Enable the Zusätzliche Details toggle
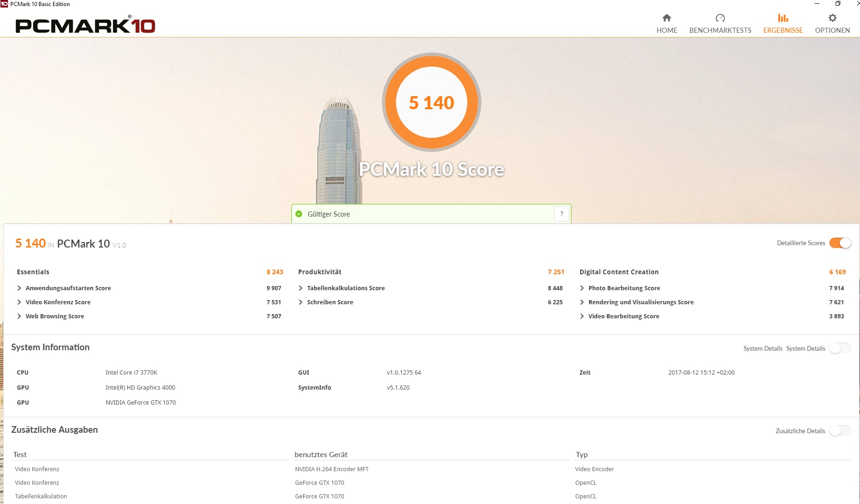The height and width of the screenshot is (504, 860). click(840, 431)
